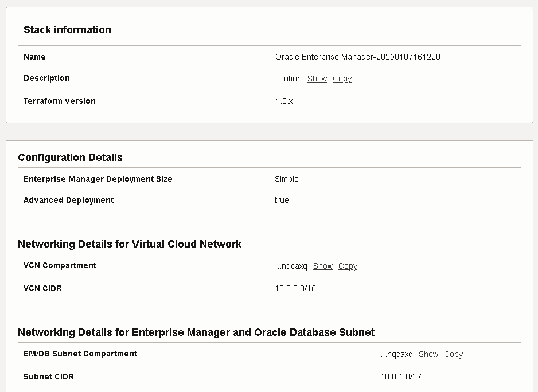Click the Terraform version value 1.5.x
Viewport: 538px width, 392px height.
284,101
